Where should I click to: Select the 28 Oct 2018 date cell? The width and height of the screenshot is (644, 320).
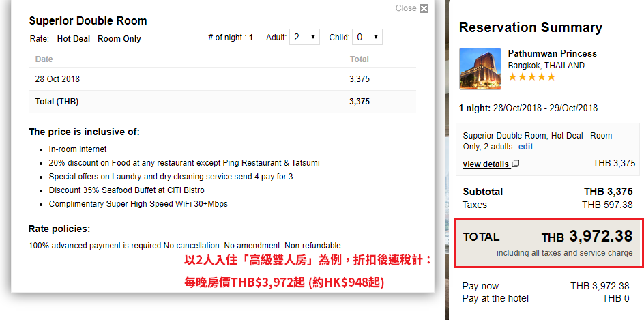(57, 79)
